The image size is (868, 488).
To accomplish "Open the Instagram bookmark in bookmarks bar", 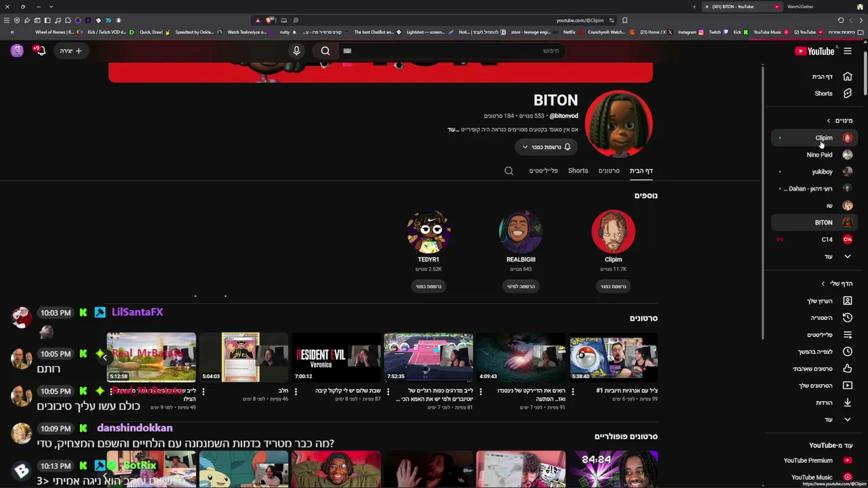I will (690, 32).
